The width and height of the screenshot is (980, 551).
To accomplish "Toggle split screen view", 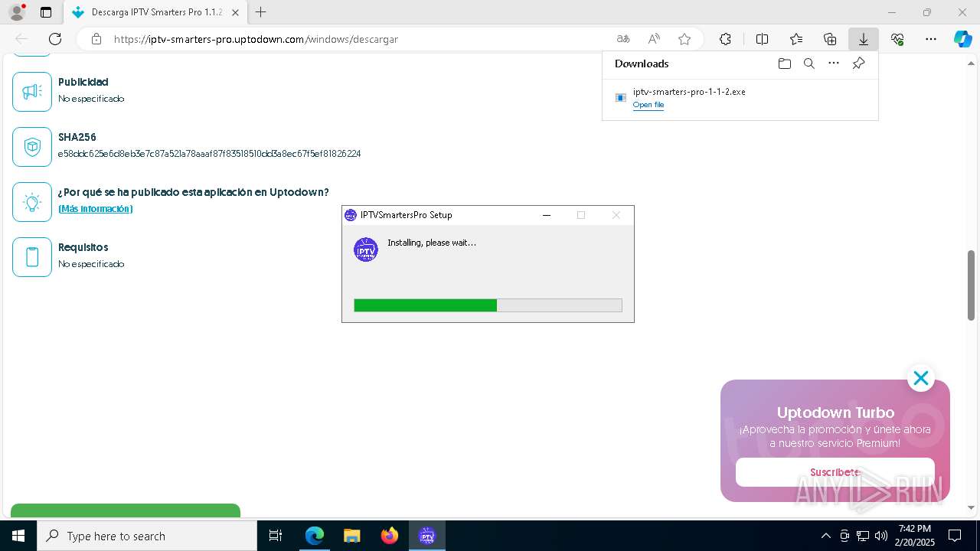I will 762,39.
